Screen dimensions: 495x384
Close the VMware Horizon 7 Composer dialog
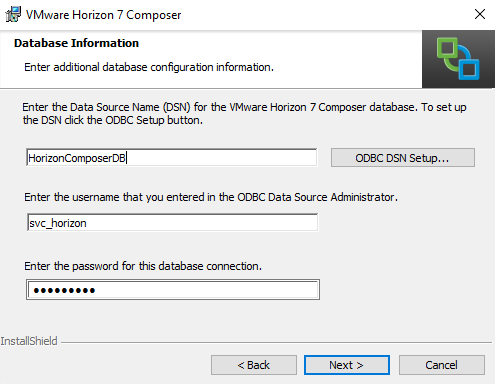click(480, 14)
